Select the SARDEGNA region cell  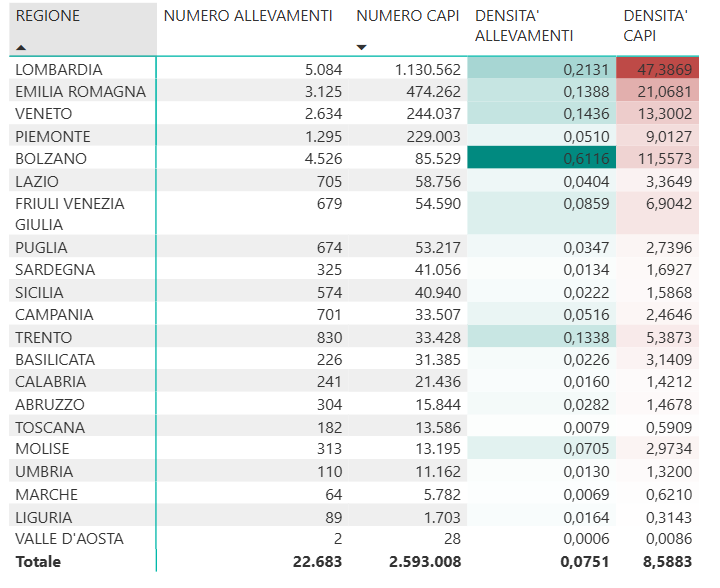[x=55, y=270]
